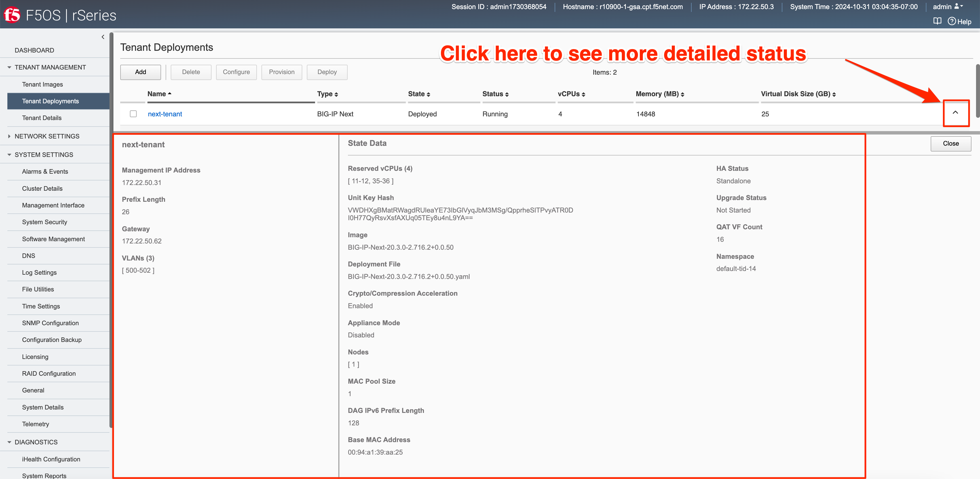
Task: Open the Help link
Action: coord(959,21)
